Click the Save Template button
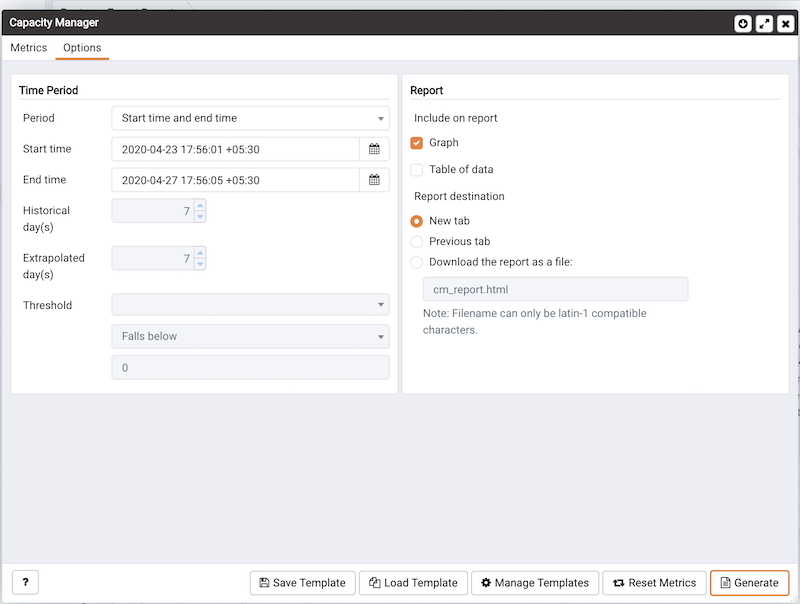Screen dimensions: 800x604 pos(303,583)
